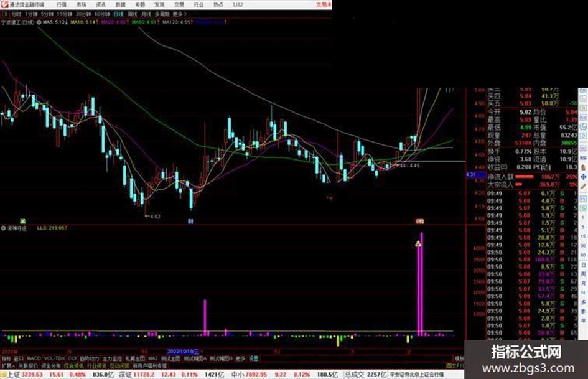The height and width of the screenshot is (379, 588).
Task: Switch to 60分钟 period tab
Action: 102,14
